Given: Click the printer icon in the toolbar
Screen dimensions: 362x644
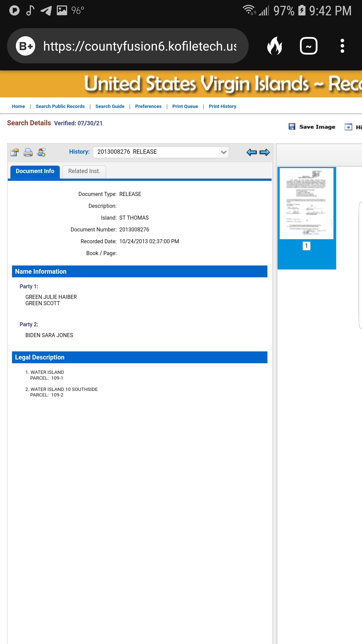Looking at the screenshot, I should pyautogui.click(x=28, y=152).
